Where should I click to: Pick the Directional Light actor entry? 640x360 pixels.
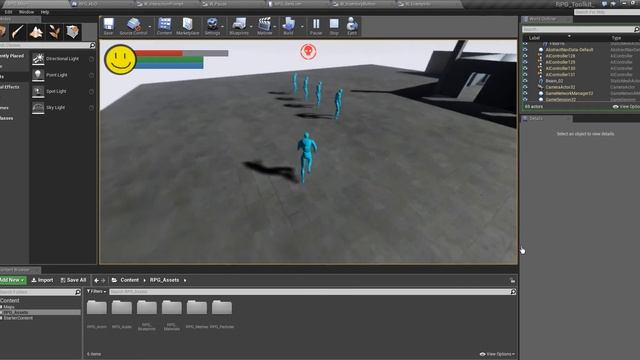coord(63,59)
